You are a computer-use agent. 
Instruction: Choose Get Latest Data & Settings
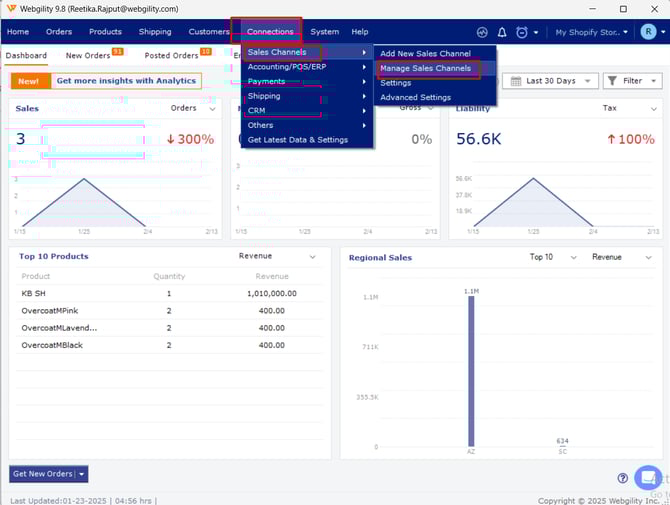(298, 140)
